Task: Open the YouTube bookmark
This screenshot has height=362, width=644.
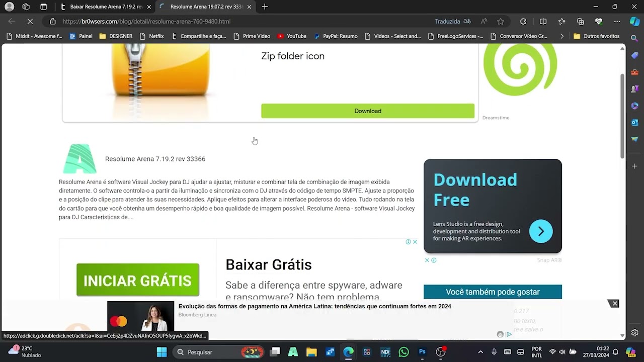Action: click(292, 36)
